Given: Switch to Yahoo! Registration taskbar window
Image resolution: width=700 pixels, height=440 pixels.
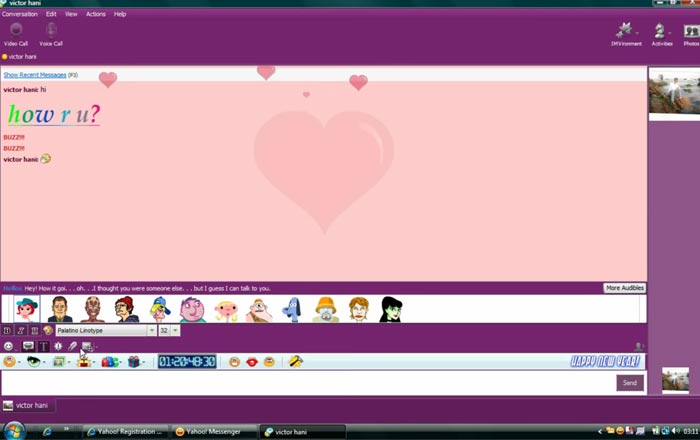Looking at the screenshot, I should [x=125, y=432].
